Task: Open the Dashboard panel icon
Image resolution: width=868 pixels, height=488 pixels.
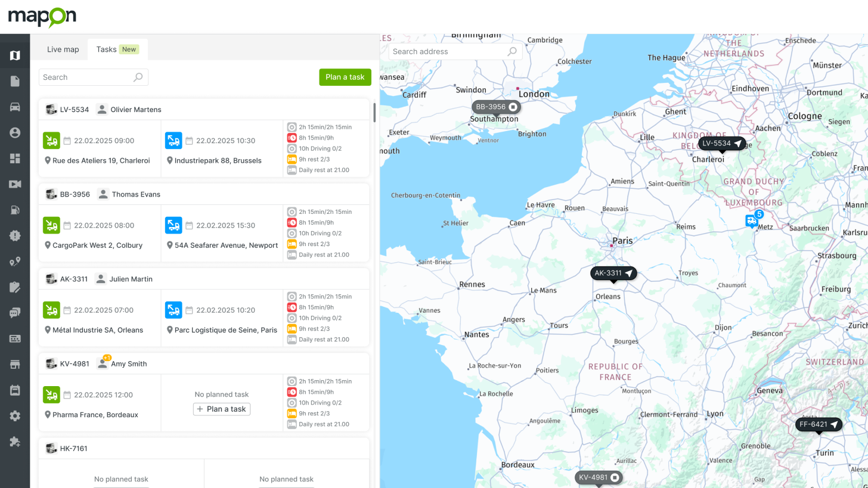Action: (14, 158)
